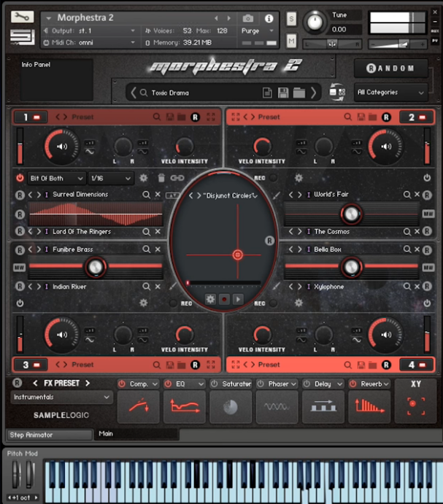The height and width of the screenshot is (504, 443).
Task: Save the Toxic Drama preset disk icon
Action: point(283,93)
